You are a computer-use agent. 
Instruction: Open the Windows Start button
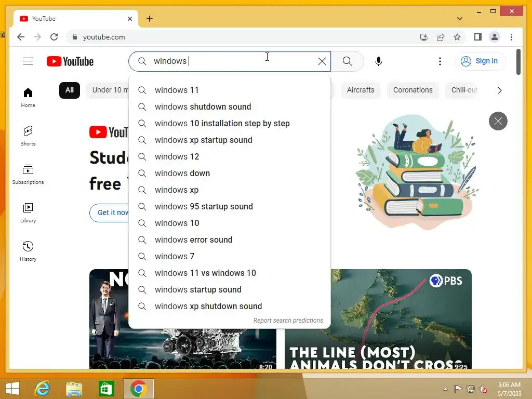coord(12,388)
